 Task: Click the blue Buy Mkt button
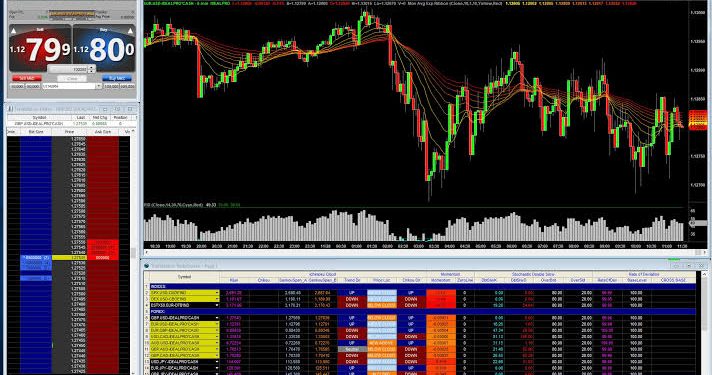[117, 79]
